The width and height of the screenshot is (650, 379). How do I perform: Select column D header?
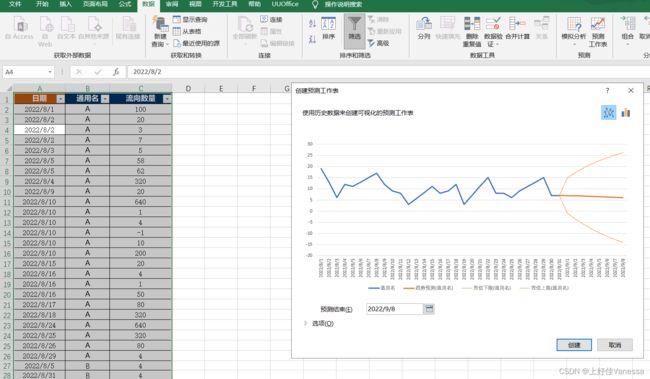[x=188, y=88]
